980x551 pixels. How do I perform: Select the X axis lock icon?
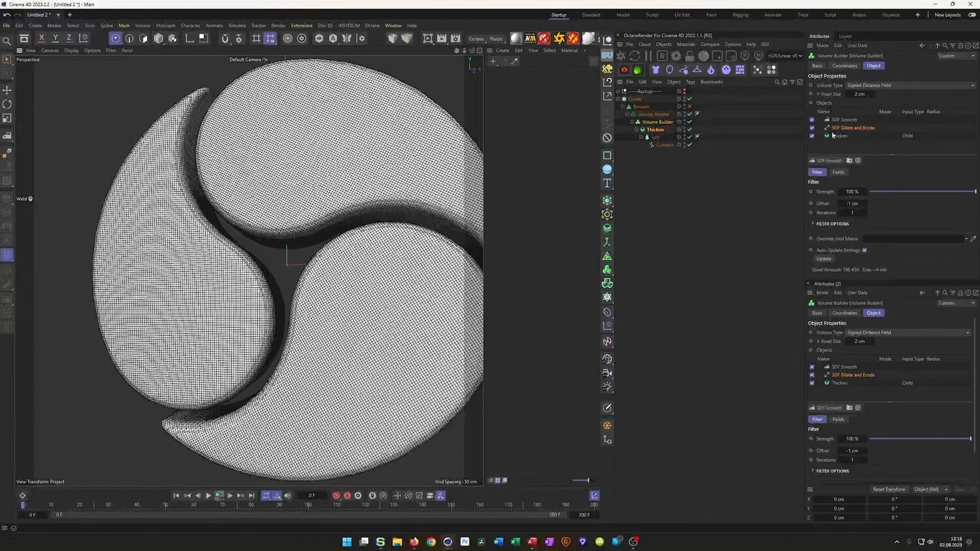pyautogui.click(x=42, y=39)
